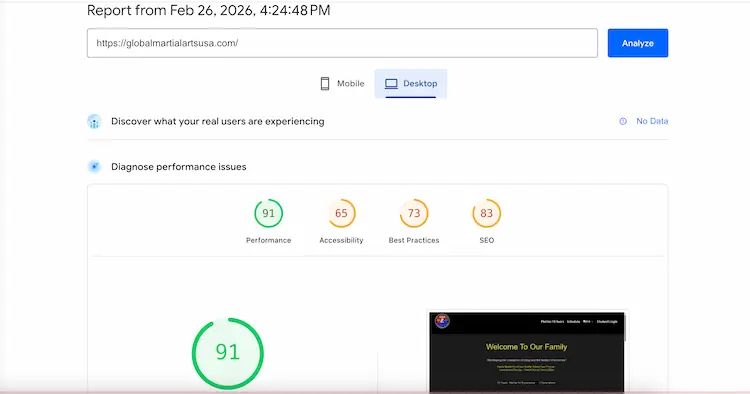The image size is (750, 394).
Task: Click 'Diagnose performance issues' heading
Action: point(178,167)
